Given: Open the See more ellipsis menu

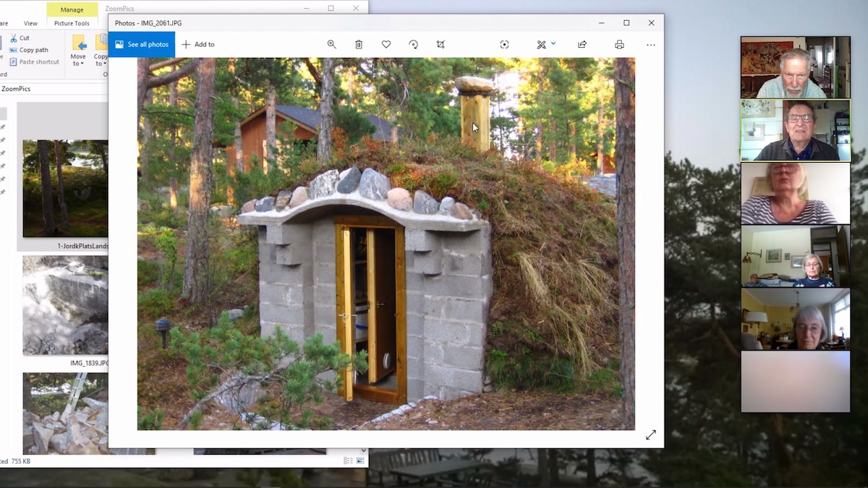Looking at the screenshot, I should tap(650, 45).
